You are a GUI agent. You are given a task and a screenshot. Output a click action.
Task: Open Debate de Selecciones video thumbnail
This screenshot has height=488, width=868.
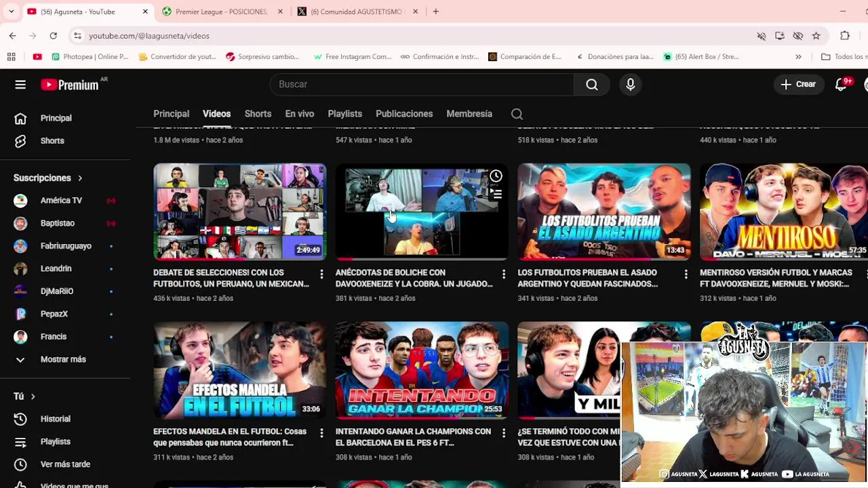(x=239, y=212)
